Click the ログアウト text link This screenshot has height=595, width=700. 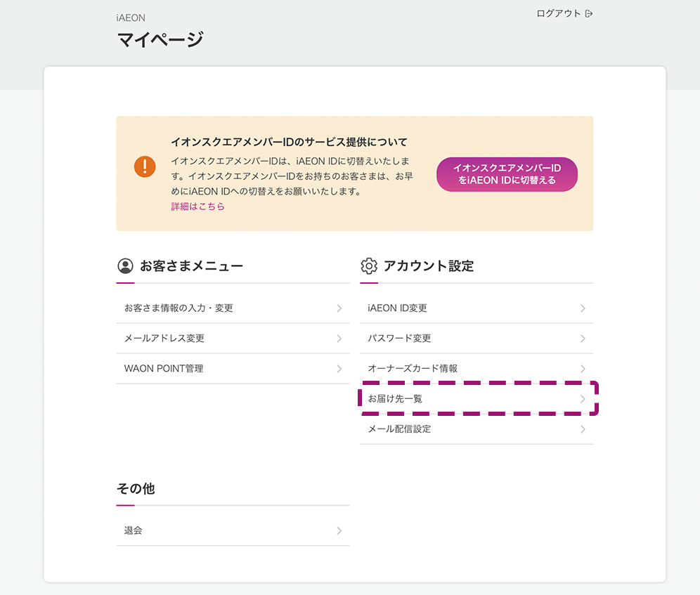(x=559, y=14)
